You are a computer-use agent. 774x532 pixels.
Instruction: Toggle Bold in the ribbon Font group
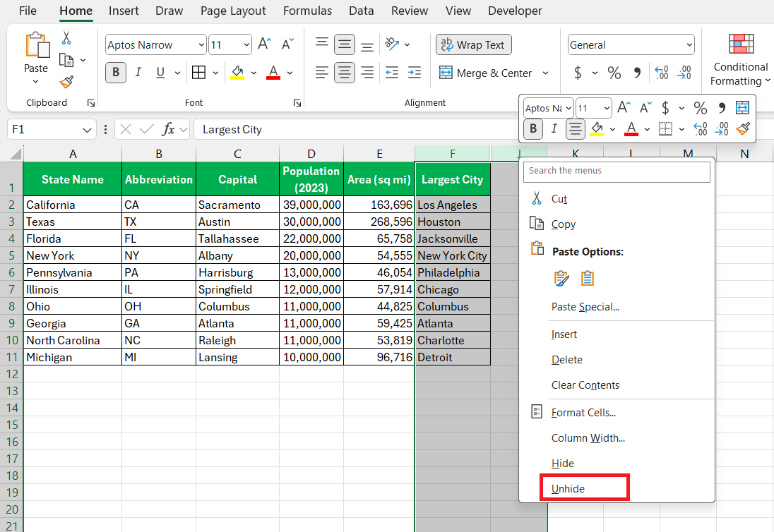pyautogui.click(x=116, y=73)
